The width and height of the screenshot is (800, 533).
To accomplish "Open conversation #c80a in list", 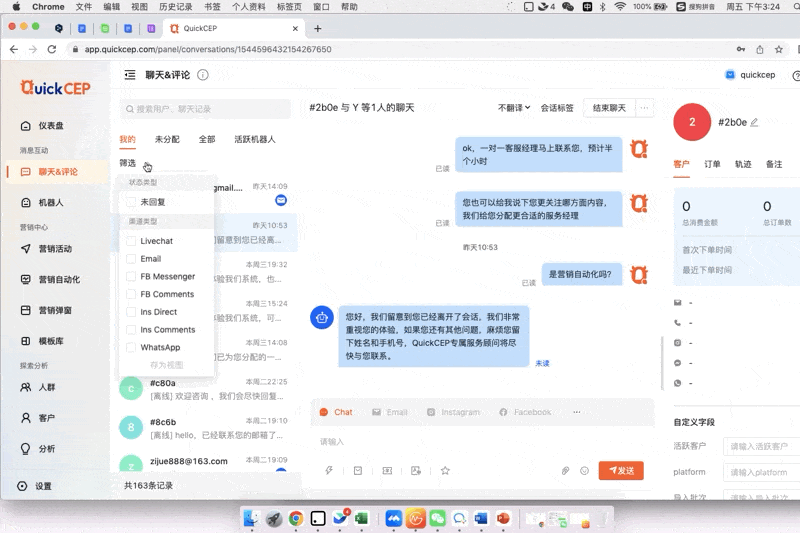I will pos(204,389).
